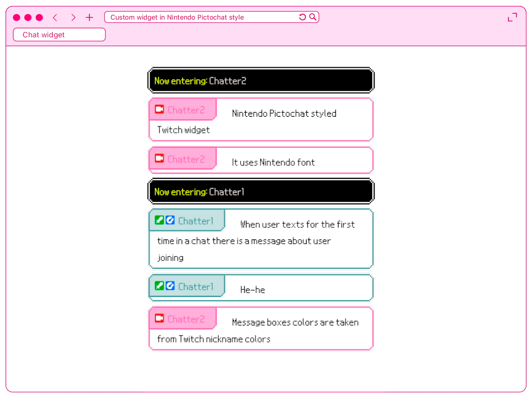Click Chatter2 name on 'It uses Nintendo font' message

186,159
